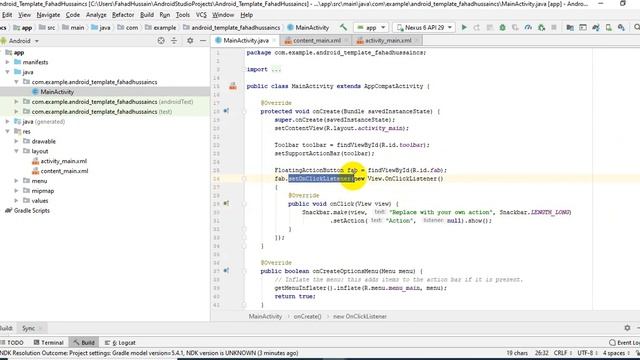This screenshot has width=640, height=360.
Task: Open the Refactor menu
Action: 123,15
